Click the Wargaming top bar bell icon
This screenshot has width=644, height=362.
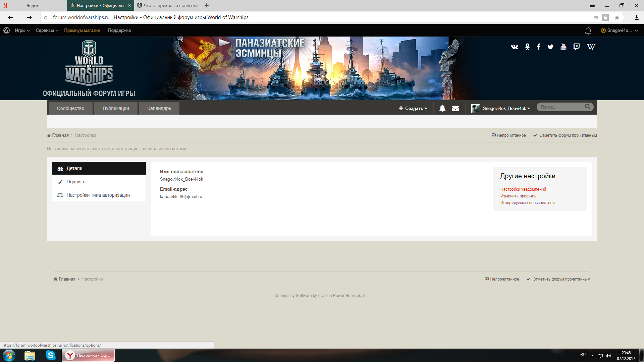coord(588,31)
